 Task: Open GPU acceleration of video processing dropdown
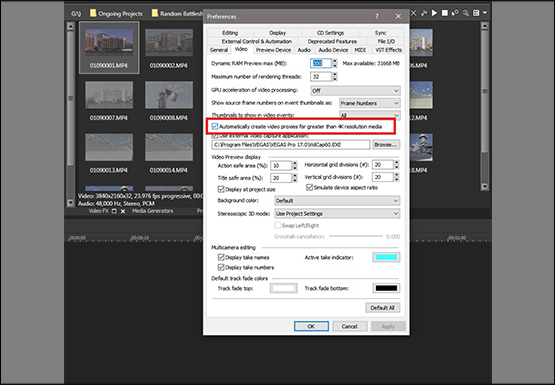355,91
